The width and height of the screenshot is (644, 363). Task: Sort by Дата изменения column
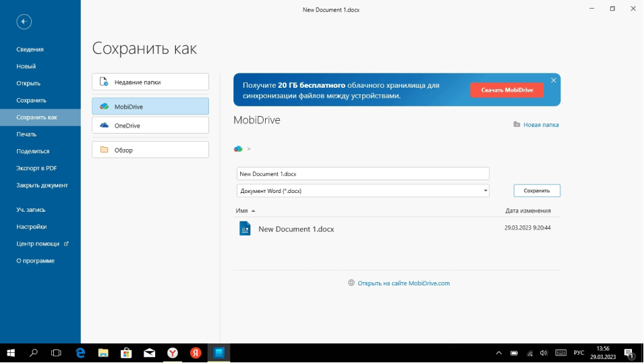pos(528,211)
